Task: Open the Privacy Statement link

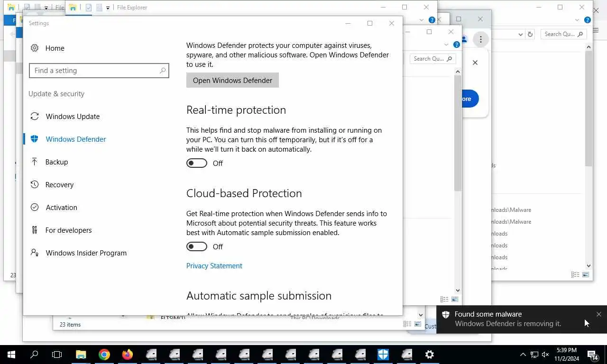Action: pos(214,265)
